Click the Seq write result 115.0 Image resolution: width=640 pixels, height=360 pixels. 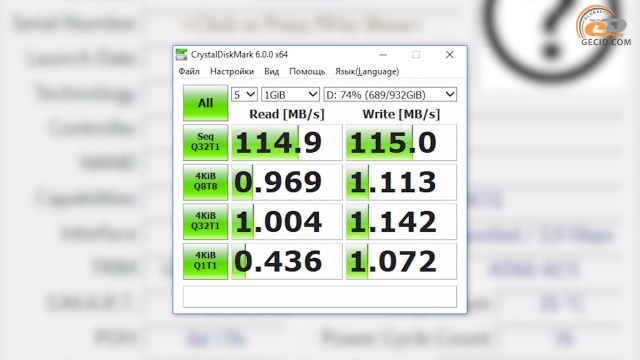401,142
